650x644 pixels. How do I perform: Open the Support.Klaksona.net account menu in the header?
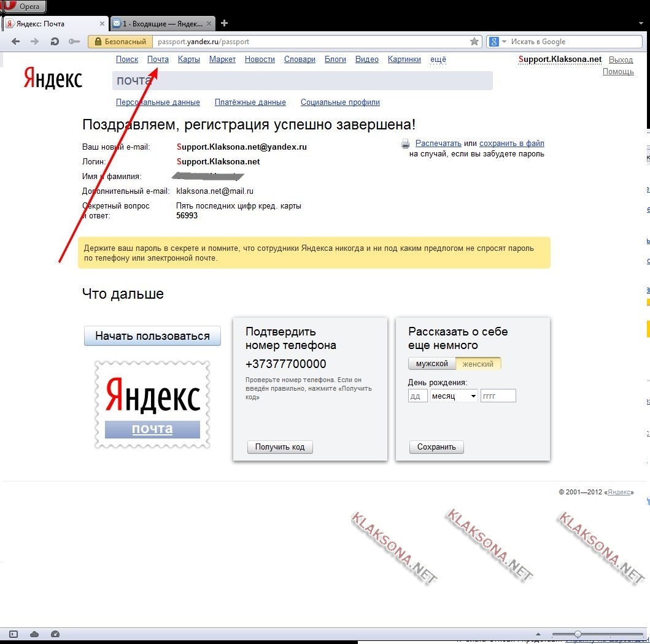pos(560,59)
